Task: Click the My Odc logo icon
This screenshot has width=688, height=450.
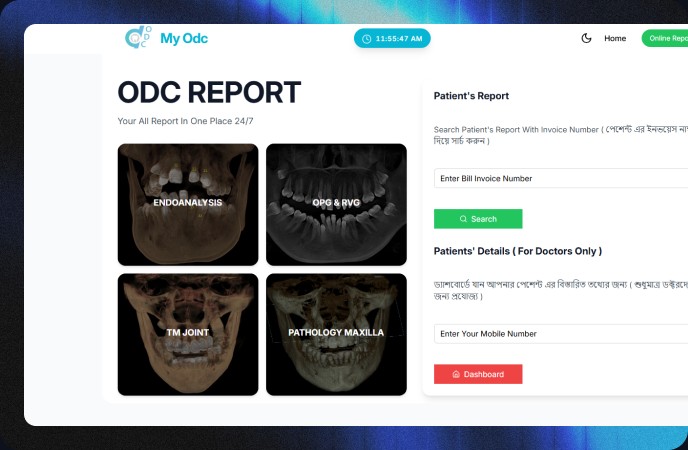Action: [x=138, y=37]
